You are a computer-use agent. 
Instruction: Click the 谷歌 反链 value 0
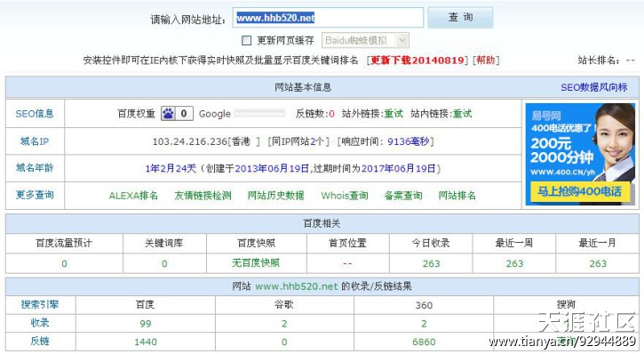point(284,342)
